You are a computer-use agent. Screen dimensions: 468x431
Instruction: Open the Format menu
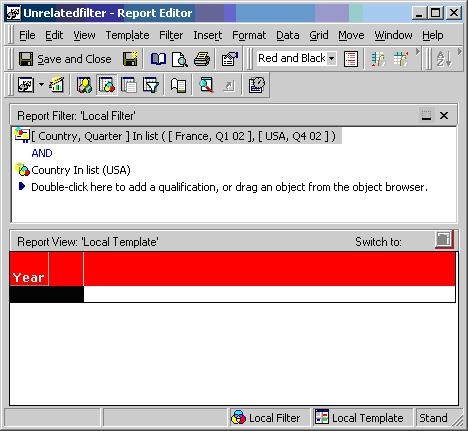pos(249,35)
